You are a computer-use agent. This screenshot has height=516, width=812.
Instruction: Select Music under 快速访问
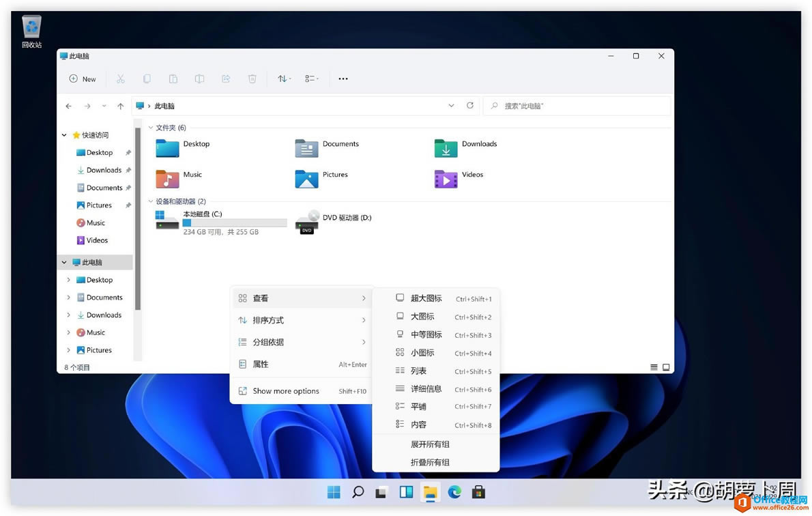(x=91, y=223)
